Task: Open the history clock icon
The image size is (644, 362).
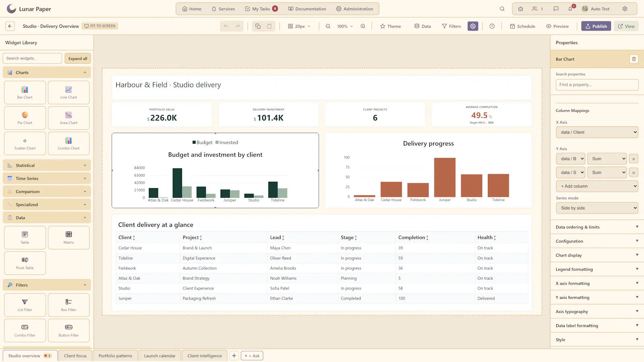Action: [x=492, y=26]
